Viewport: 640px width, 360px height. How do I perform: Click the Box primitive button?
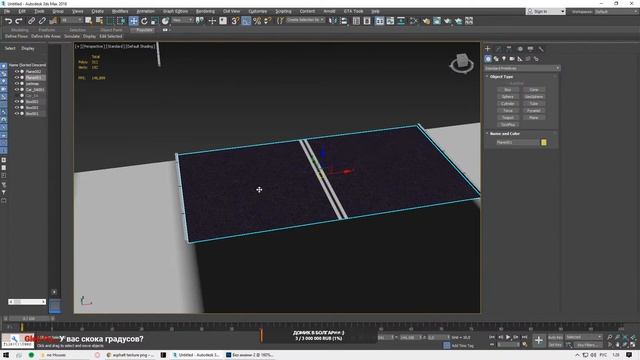[508, 89]
